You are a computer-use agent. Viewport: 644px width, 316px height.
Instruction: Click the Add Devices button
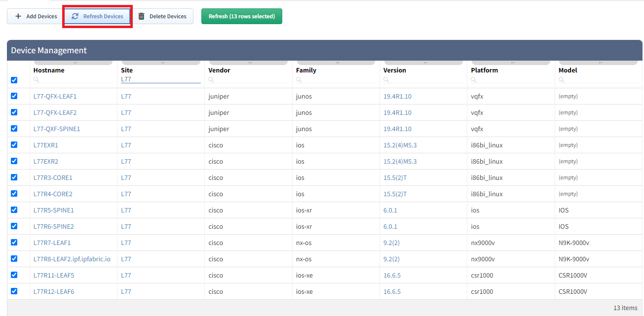[36, 16]
